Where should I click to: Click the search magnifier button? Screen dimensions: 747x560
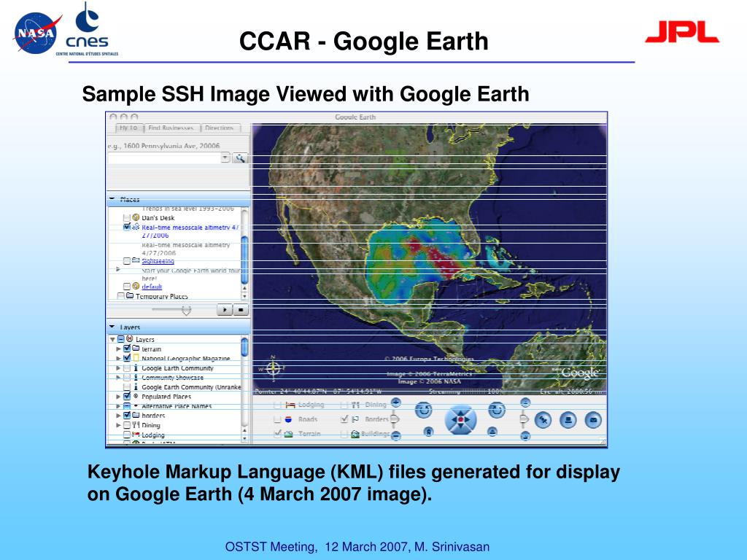239,158
